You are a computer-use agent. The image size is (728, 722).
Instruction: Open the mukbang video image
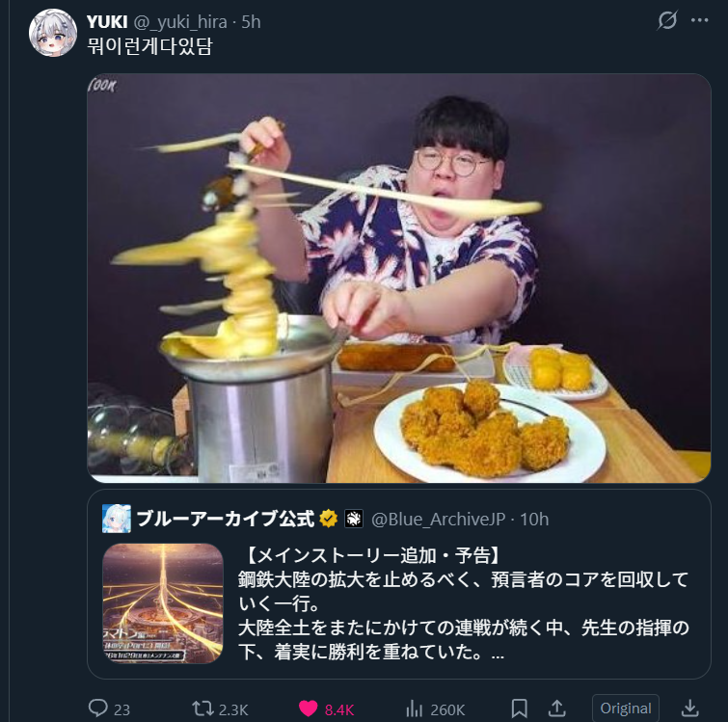tap(399, 279)
